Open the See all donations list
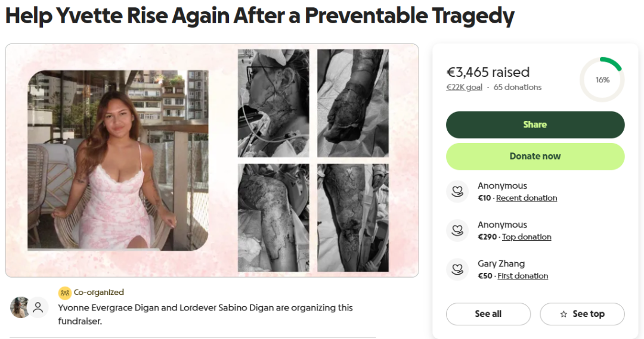Image resolution: width=644 pixels, height=339 pixels. [488, 314]
